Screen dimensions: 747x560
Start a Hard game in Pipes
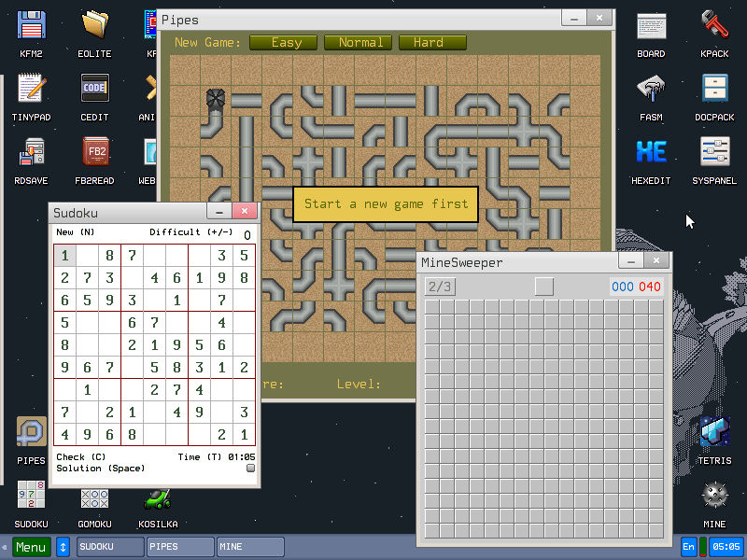[x=432, y=42]
